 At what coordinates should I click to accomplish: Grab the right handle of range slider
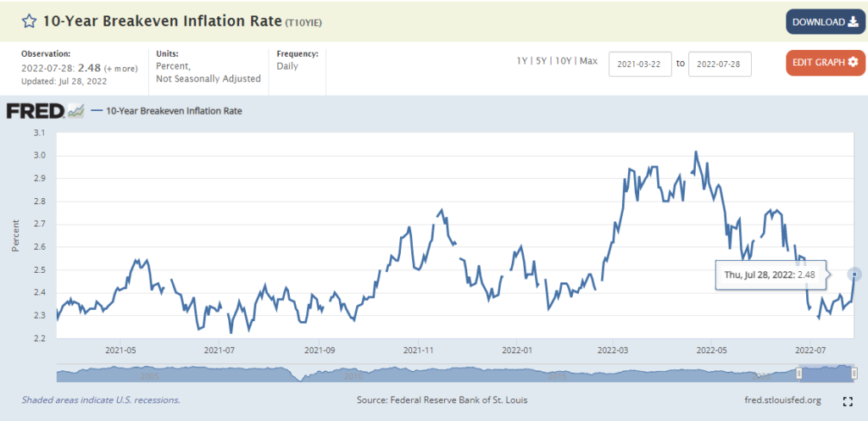click(854, 374)
